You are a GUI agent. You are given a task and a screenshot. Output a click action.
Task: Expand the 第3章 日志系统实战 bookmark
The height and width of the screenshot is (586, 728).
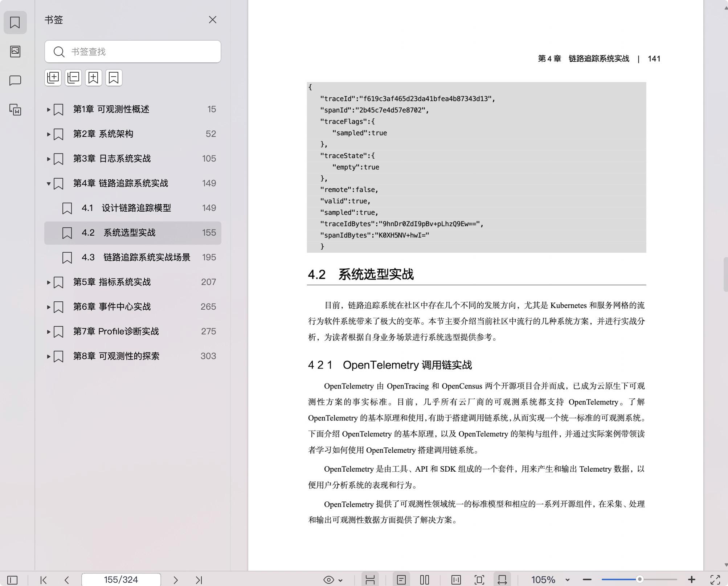pos(48,159)
